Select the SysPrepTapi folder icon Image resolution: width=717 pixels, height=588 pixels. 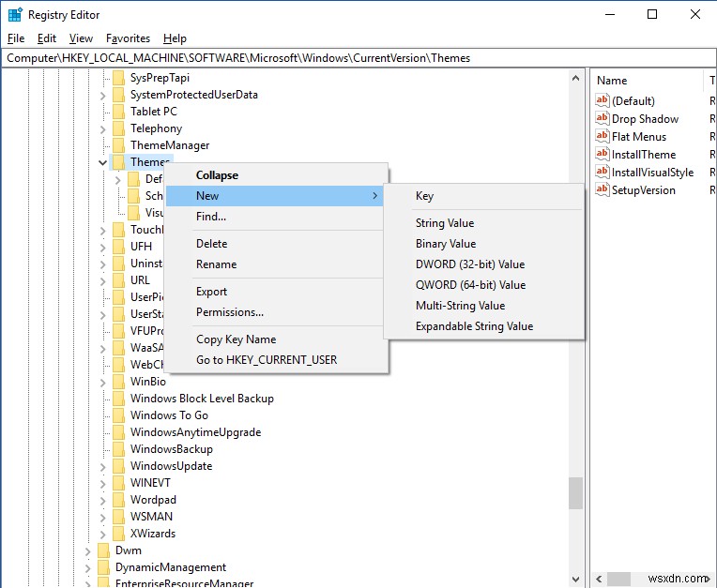pos(118,78)
